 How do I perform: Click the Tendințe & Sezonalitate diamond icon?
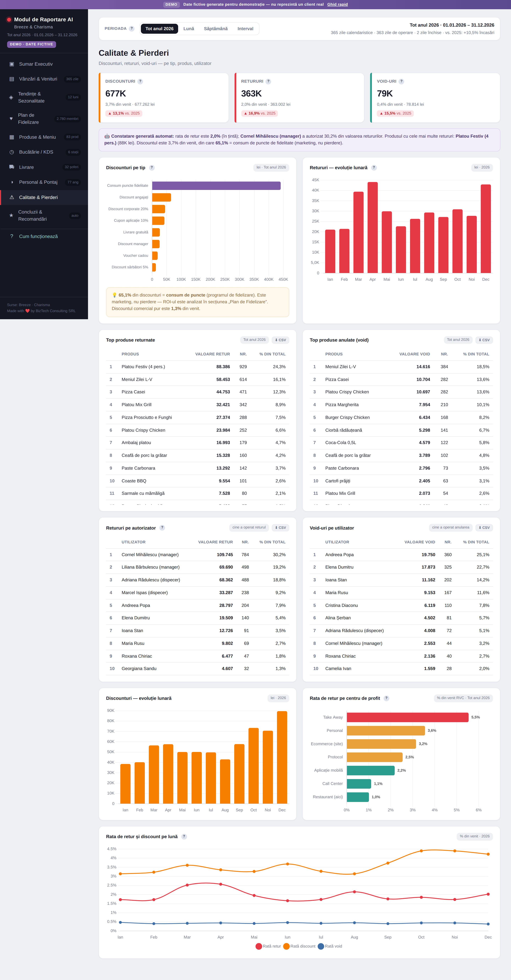(11, 97)
